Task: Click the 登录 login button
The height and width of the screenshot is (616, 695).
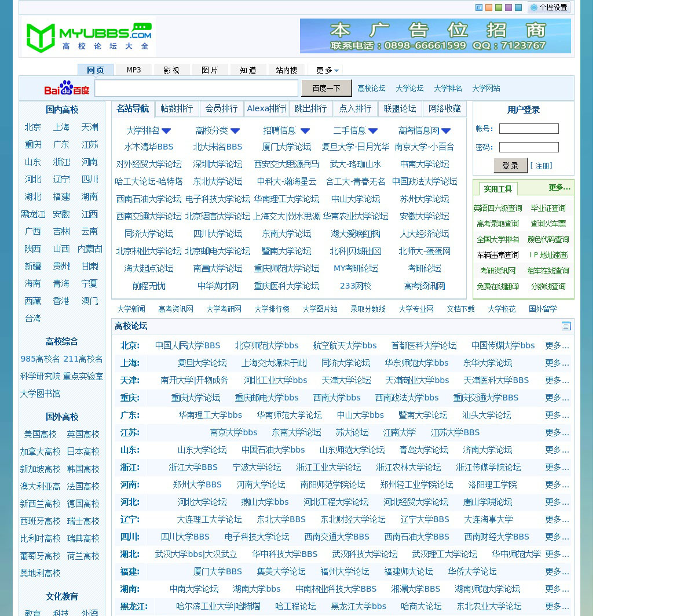Action: pyautogui.click(x=510, y=166)
